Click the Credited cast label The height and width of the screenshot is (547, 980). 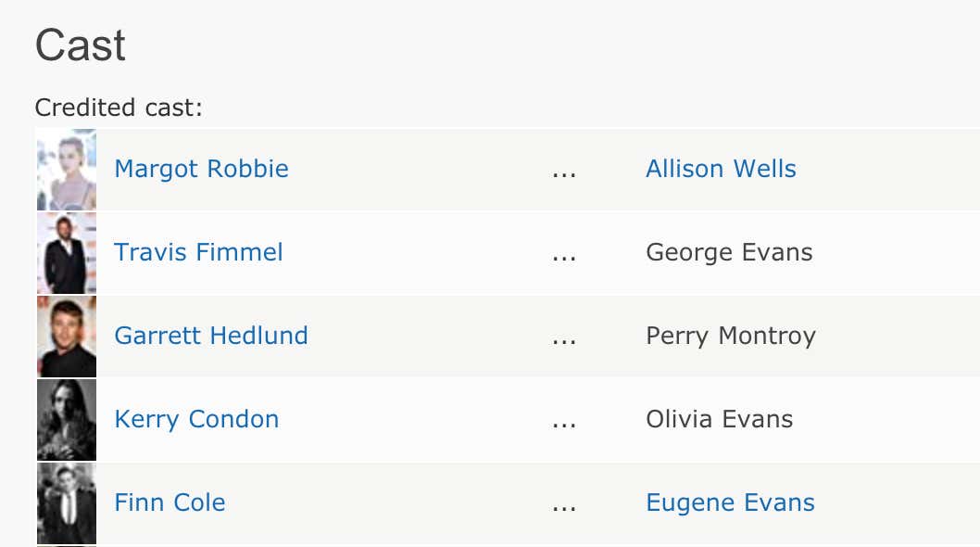pyautogui.click(x=119, y=108)
